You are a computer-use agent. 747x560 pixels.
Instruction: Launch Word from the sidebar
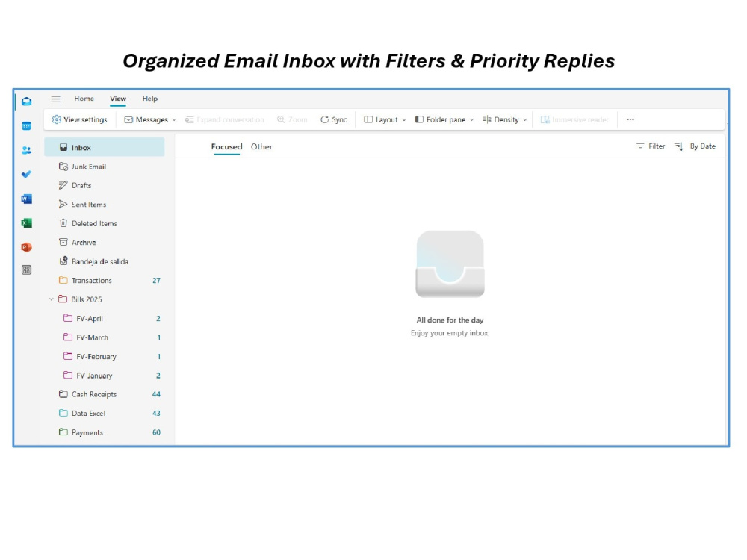click(x=27, y=199)
